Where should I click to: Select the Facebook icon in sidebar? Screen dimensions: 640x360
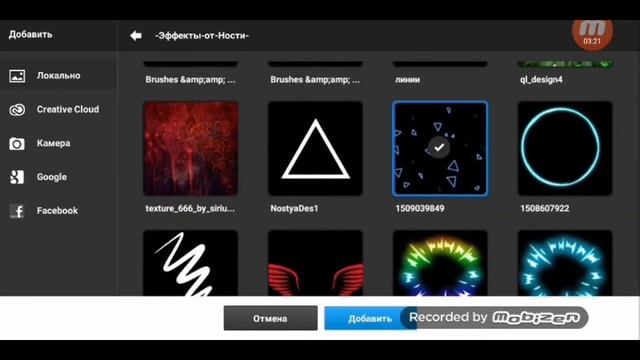(x=17, y=211)
